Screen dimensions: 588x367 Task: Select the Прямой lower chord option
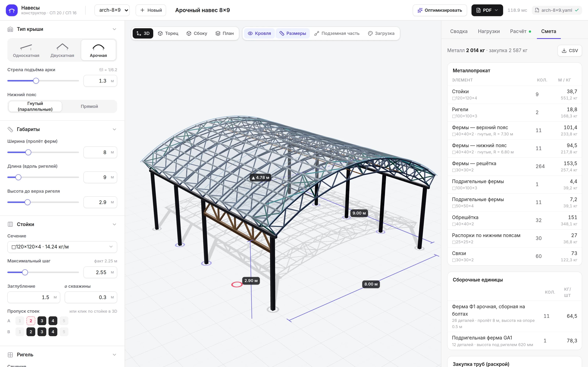89,106
